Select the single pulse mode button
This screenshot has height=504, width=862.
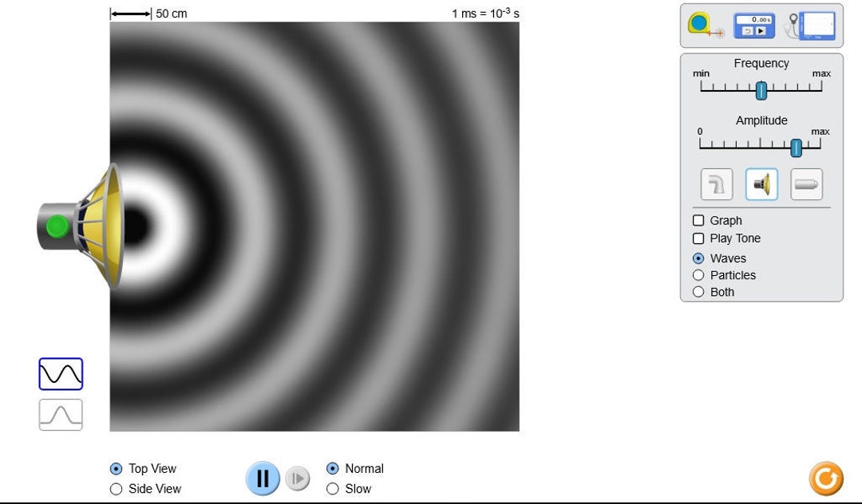coord(61,414)
